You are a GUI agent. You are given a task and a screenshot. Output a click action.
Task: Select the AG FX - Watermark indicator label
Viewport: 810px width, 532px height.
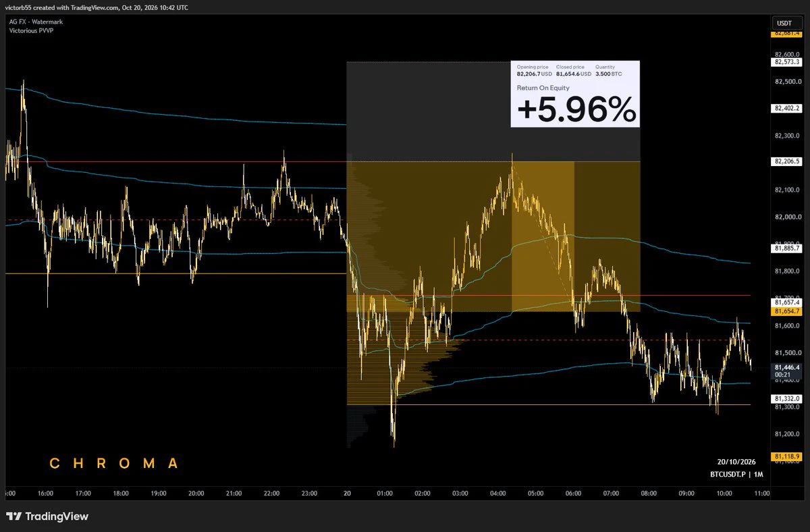[x=36, y=22]
